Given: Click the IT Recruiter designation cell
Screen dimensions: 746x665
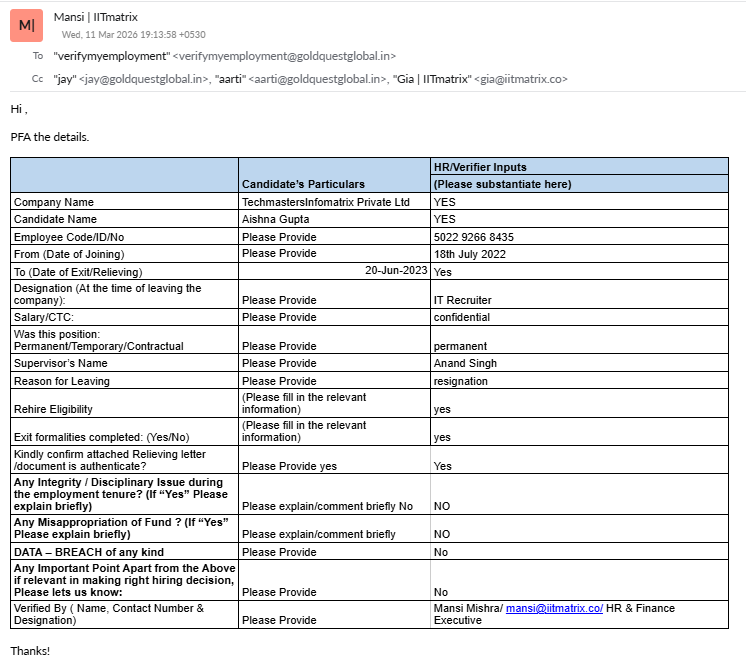Looking at the screenshot, I should 462,300.
